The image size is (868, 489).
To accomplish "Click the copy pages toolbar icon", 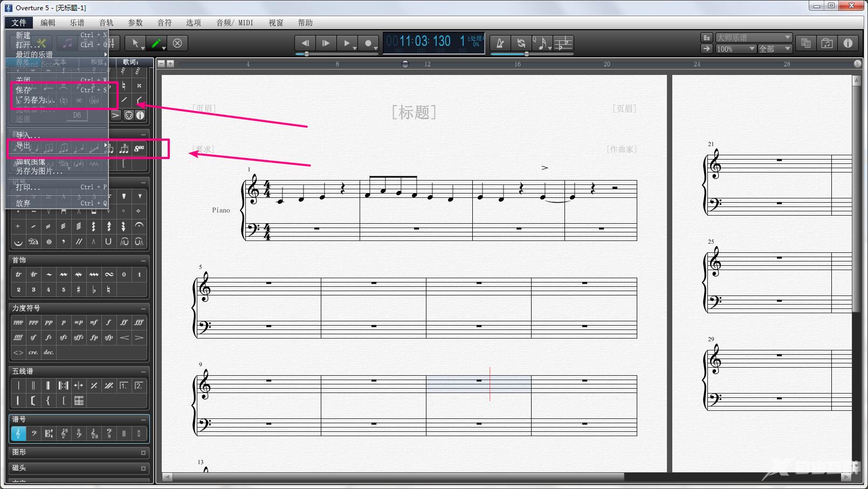I will pos(806,43).
